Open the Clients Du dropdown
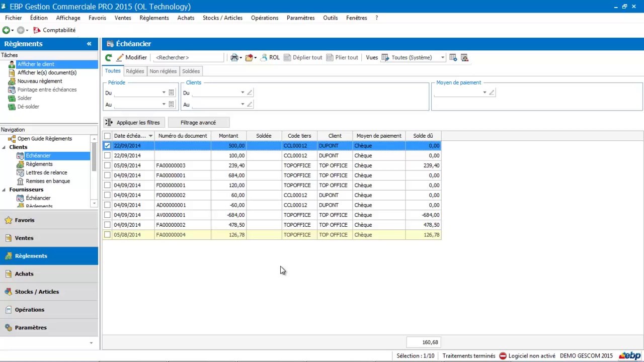 (x=243, y=93)
